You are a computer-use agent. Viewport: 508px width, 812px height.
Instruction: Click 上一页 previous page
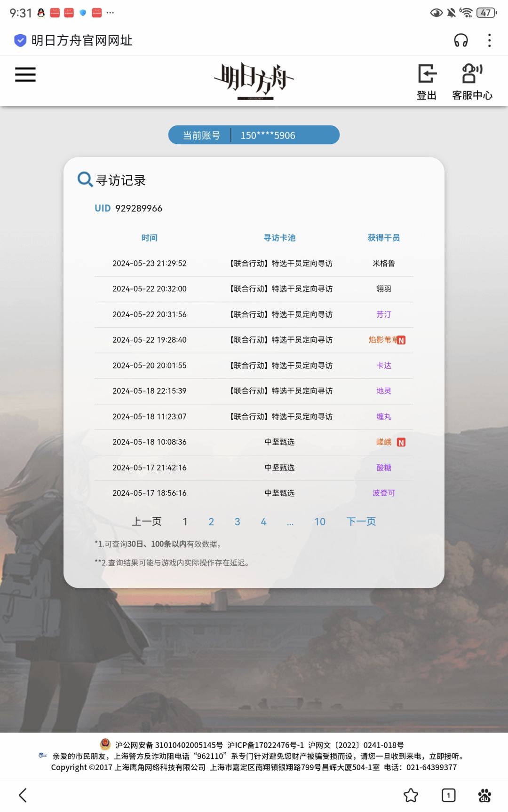click(147, 522)
